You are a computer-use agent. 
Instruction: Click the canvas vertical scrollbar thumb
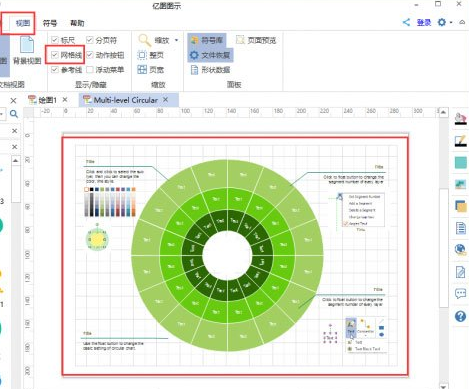(443, 248)
